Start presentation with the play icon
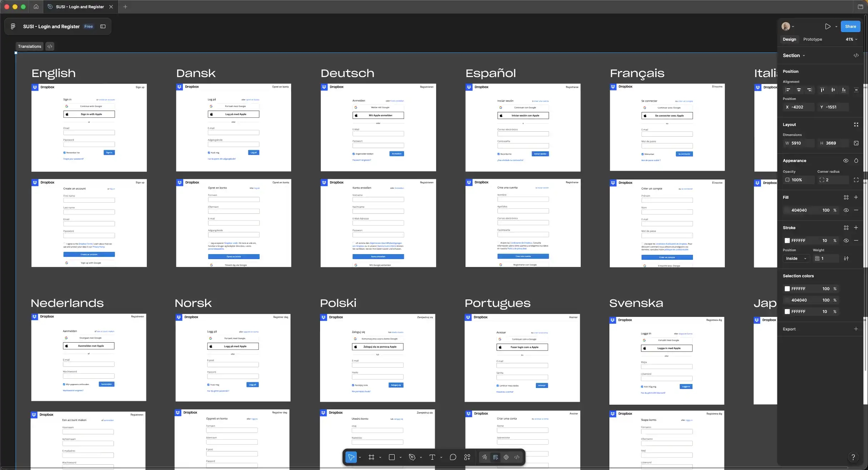The height and width of the screenshot is (470, 868). [x=828, y=26]
